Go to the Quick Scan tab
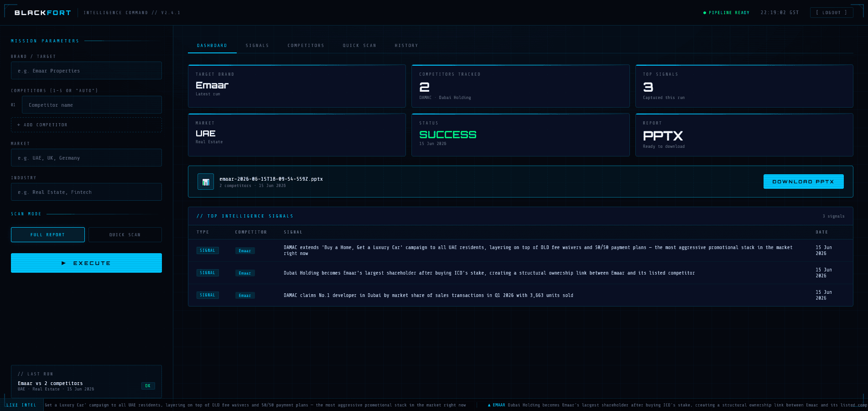 359,46
